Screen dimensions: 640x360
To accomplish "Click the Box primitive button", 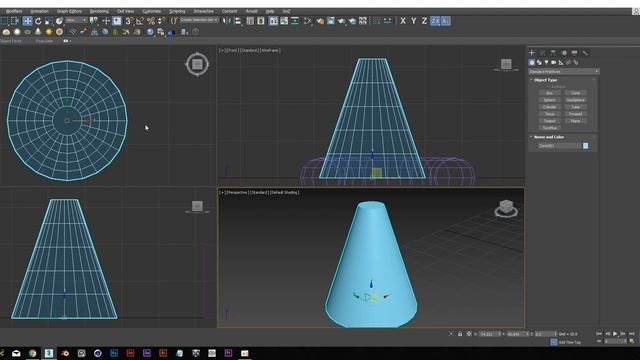I will coord(549,93).
